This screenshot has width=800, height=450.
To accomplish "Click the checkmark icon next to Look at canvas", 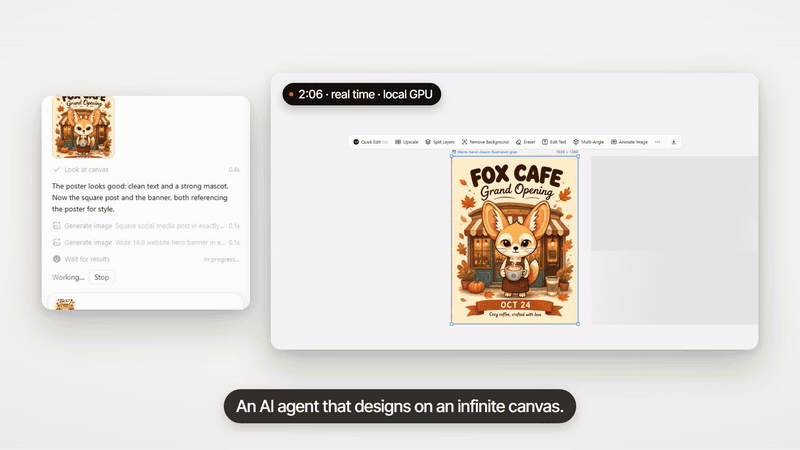I will click(57, 169).
